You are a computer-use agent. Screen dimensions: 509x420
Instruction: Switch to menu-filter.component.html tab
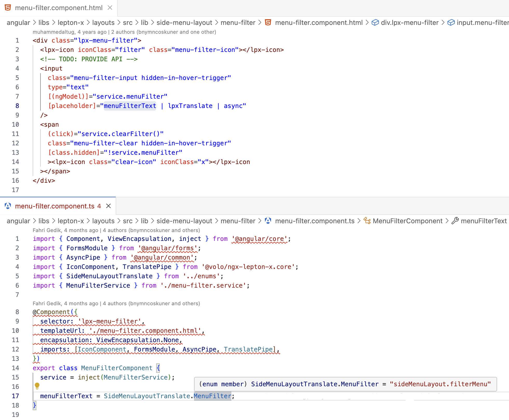(59, 8)
